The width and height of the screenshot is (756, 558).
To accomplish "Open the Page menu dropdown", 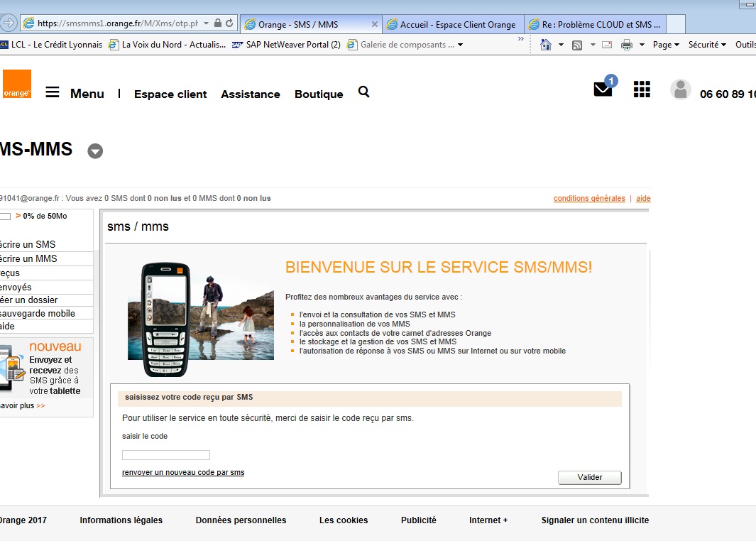I will pyautogui.click(x=666, y=45).
